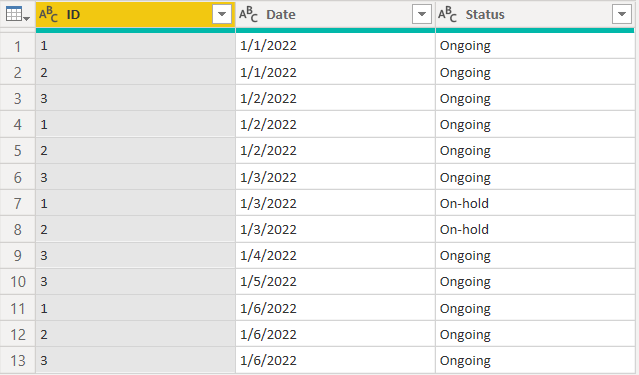The width and height of the screenshot is (639, 375).
Task: Open the Status column filter dropdown
Action: coord(621,14)
